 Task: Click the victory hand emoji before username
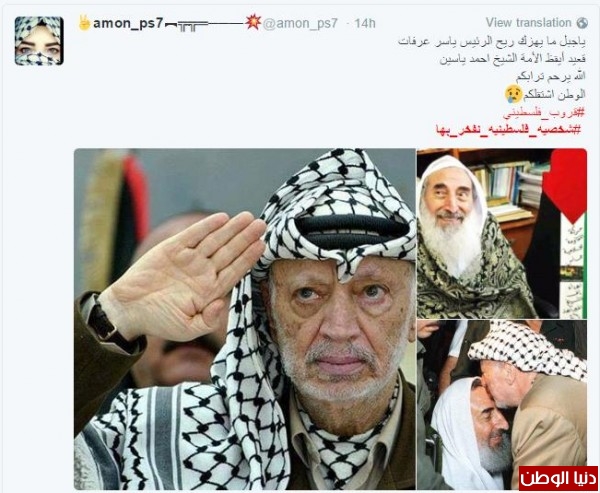[x=84, y=23]
